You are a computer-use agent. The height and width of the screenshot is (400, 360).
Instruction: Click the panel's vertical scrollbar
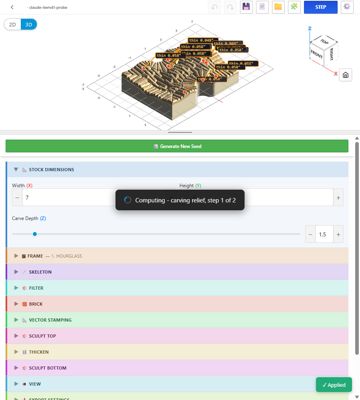click(357, 248)
